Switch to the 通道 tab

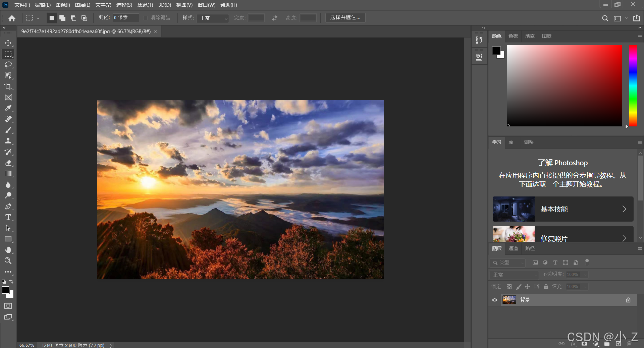click(513, 248)
